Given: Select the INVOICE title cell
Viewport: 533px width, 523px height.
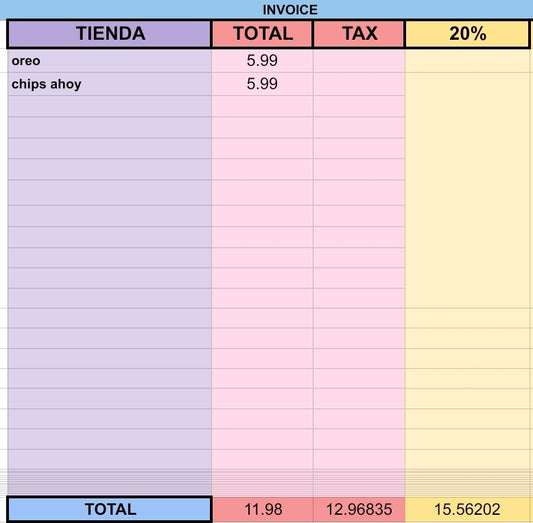Looking at the screenshot, I should coord(290,10).
